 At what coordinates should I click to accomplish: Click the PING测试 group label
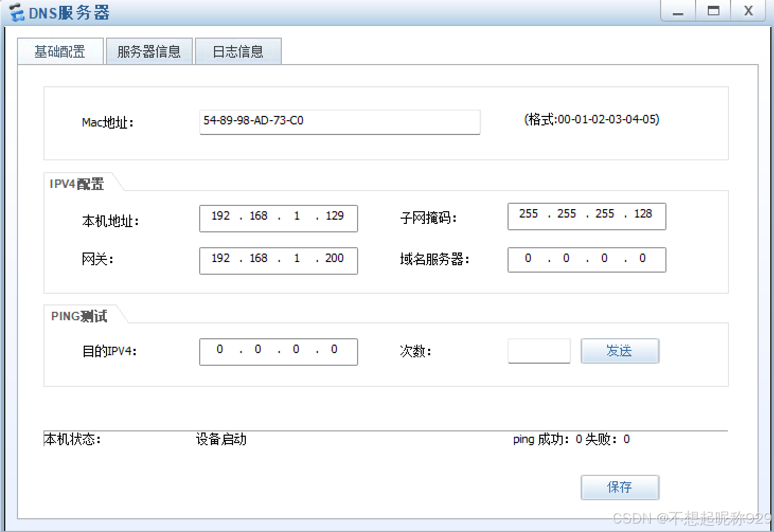pyautogui.click(x=79, y=316)
